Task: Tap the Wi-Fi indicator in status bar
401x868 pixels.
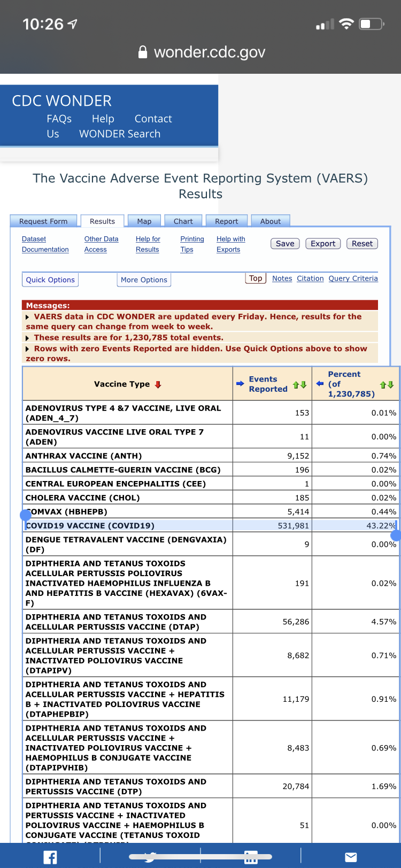Action: tap(346, 24)
